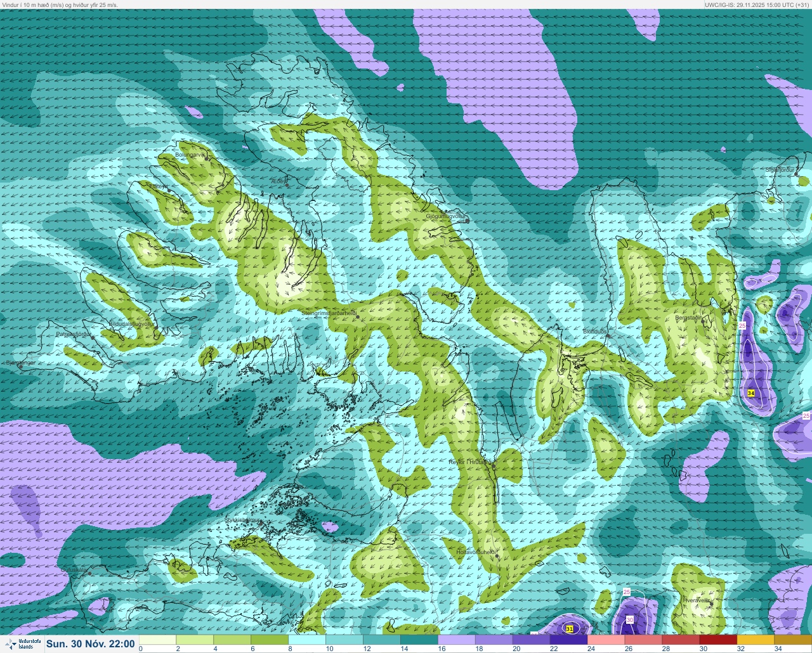Click the Siglufjörður station label
The image size is (812, 653).
click(780, 170)
